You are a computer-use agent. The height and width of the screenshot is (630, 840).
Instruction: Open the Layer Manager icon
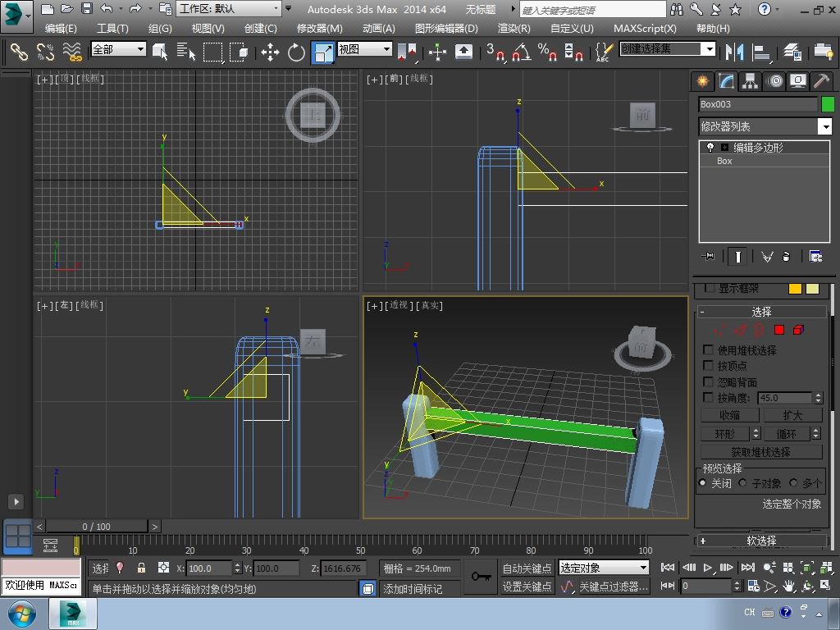tap(792, 52)
